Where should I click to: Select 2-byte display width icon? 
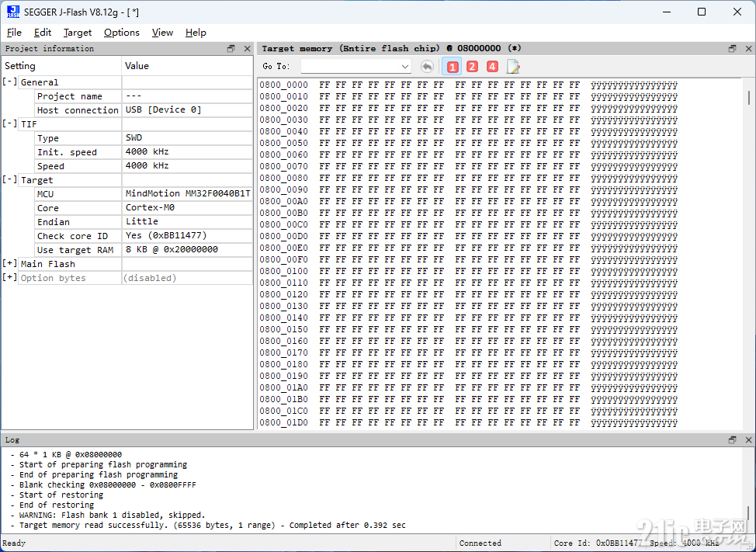click(x=472, y=67)
